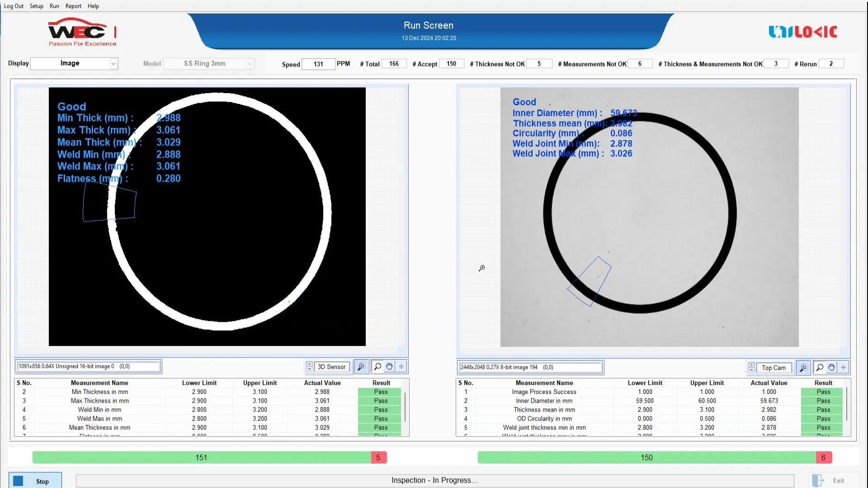Select the hand pan tool in the Top Cam toolbar
This screenshot has width=868, height=488.
pyautogui.click(x=831, y=367)
